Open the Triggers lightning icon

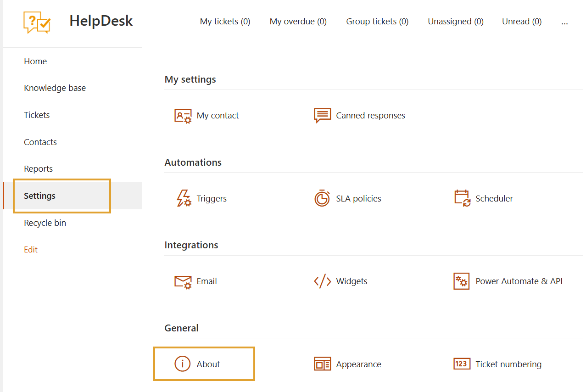[x=184, y=198]
